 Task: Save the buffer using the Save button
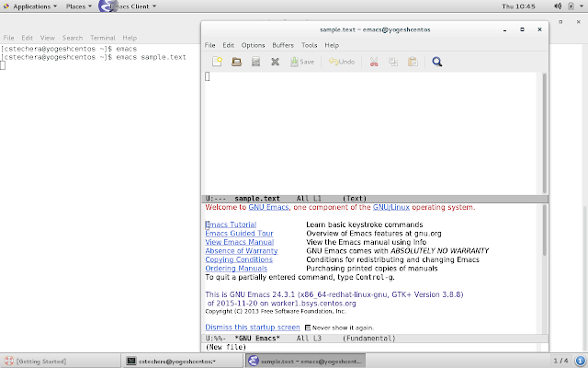(302, 62)
